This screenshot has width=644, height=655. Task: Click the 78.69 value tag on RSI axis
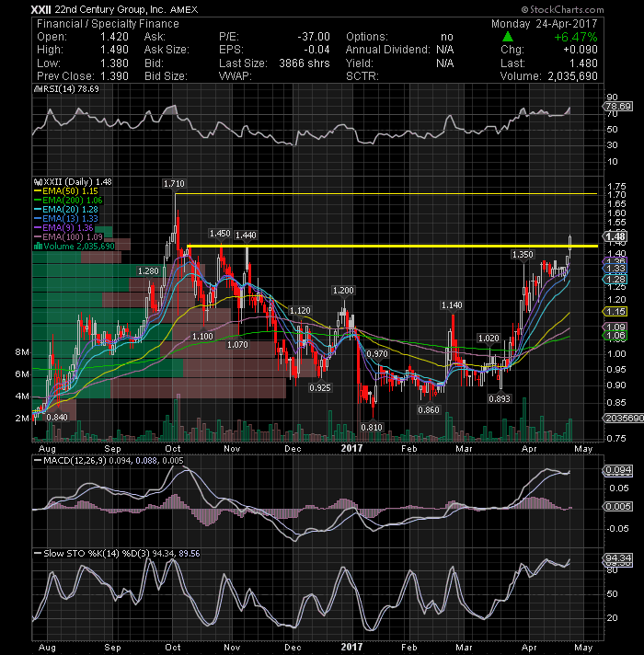619,106
